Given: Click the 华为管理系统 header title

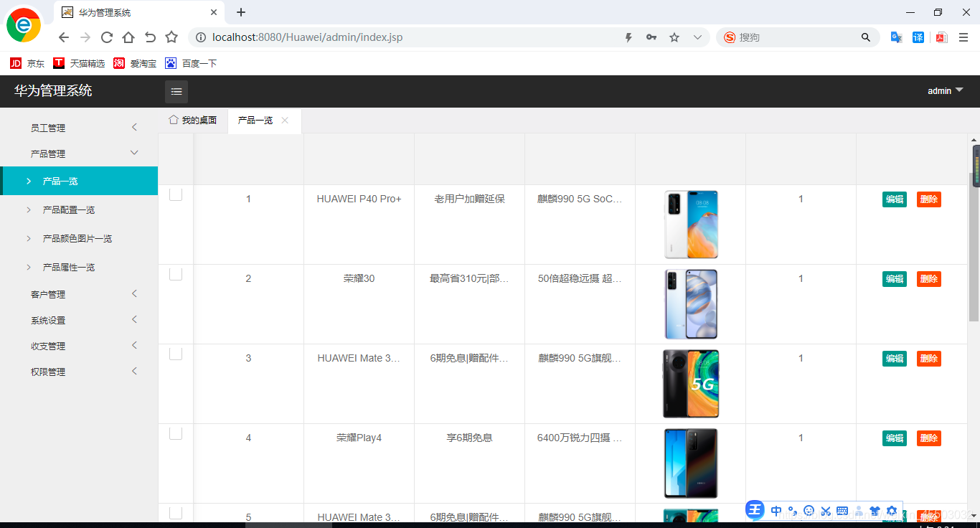Looking at the screenshot, I should tap(53, 91).
